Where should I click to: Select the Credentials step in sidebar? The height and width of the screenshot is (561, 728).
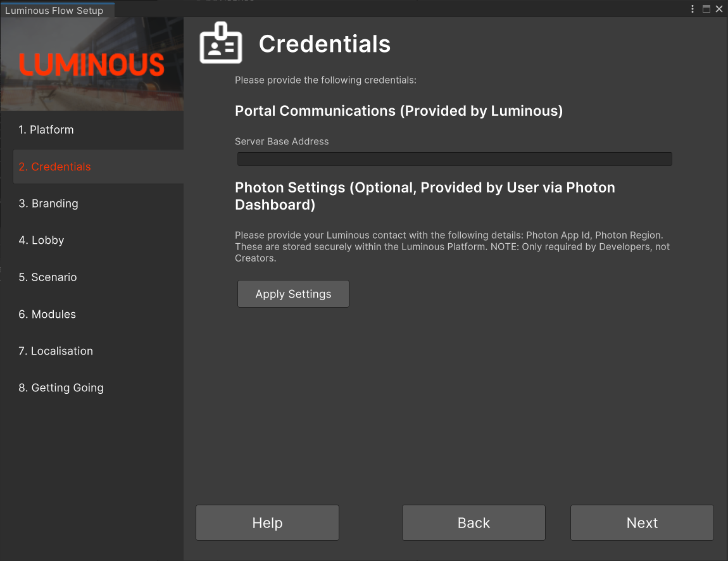click(x=54, y=167)
